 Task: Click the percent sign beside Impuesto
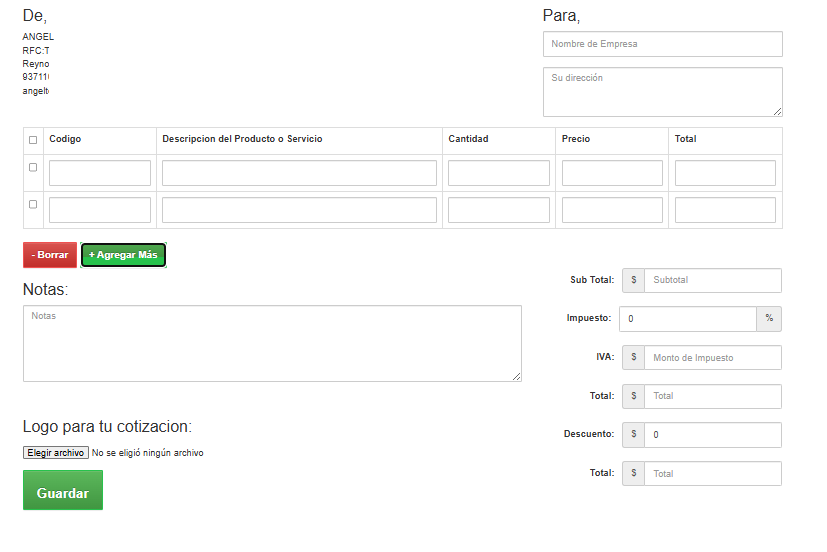click(769, 319)
